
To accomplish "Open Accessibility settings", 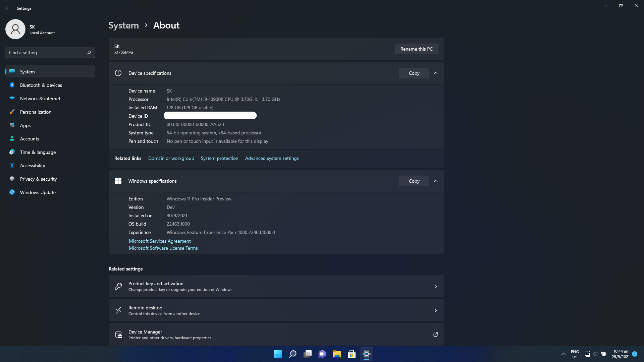I will click(x=50, y=166).
